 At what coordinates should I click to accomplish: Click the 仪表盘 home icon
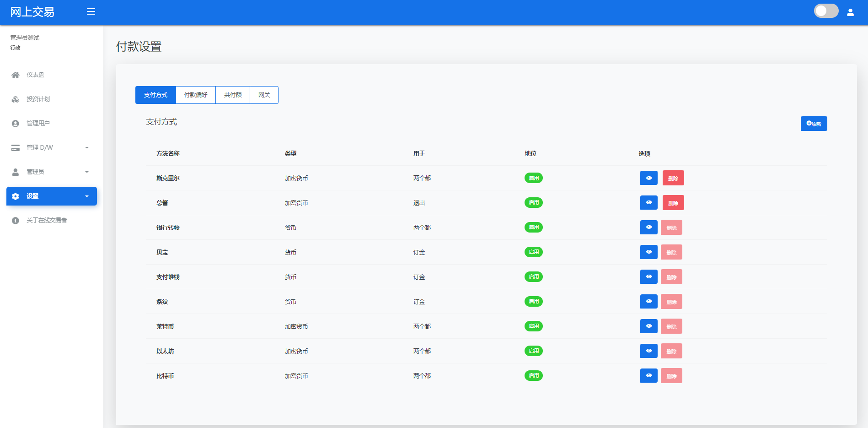(x=16, y=75)
